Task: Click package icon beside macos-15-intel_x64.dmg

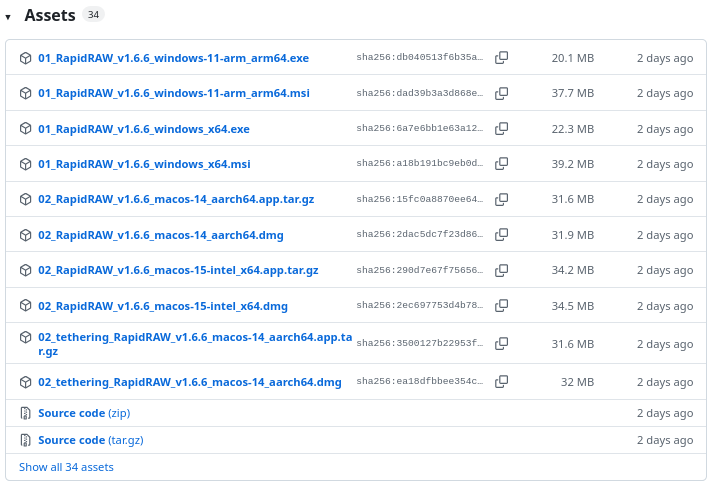Action: 25,306
